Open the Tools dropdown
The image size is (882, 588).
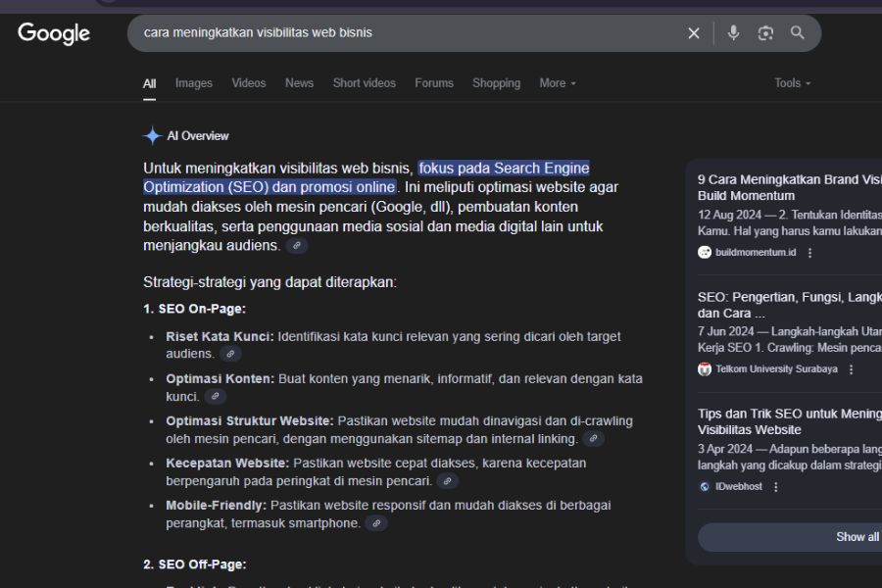(x=792, y=83)
